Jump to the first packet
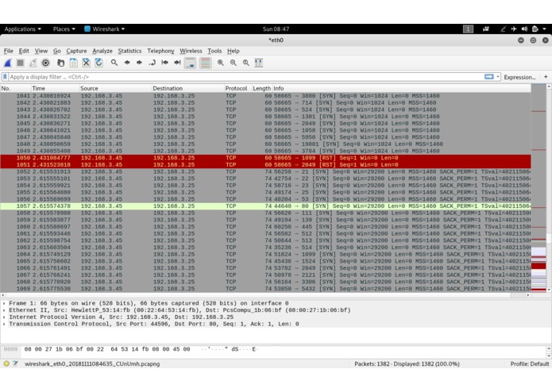 164,63
